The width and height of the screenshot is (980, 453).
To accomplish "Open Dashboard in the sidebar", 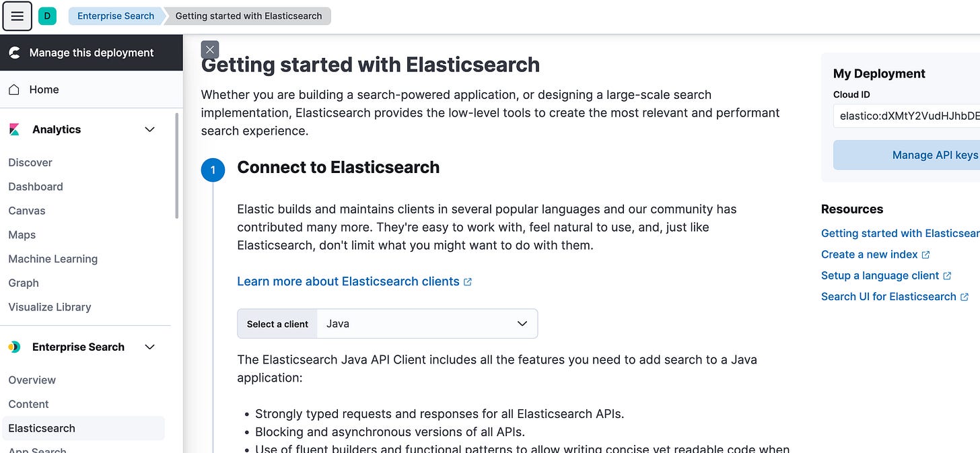I will point(36,186).
